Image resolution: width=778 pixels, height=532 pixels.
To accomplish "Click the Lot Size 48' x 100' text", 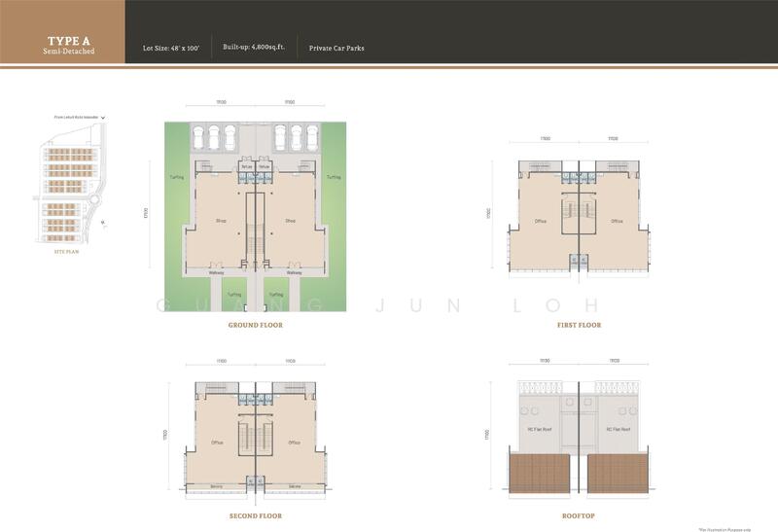I will (172, 48).
